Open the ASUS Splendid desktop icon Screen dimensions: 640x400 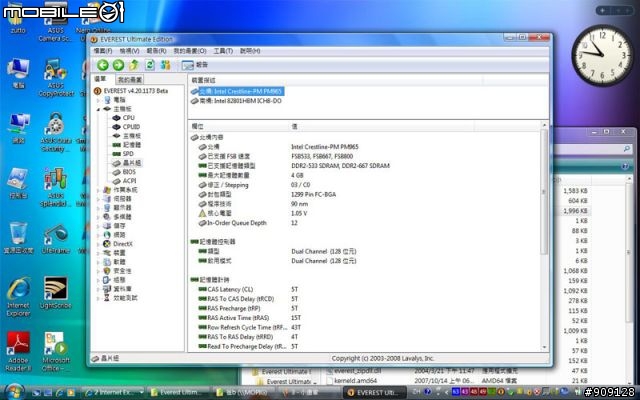point(56,187)
